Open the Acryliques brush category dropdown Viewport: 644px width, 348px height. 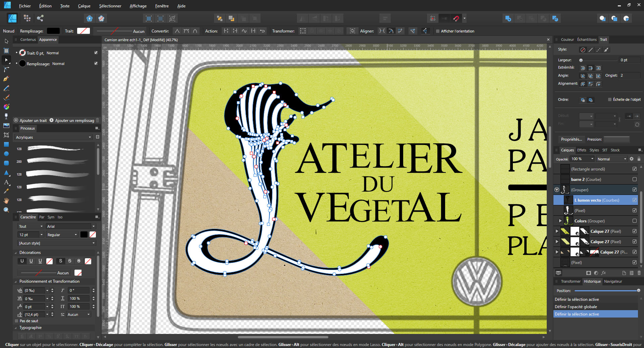point(53,137)
